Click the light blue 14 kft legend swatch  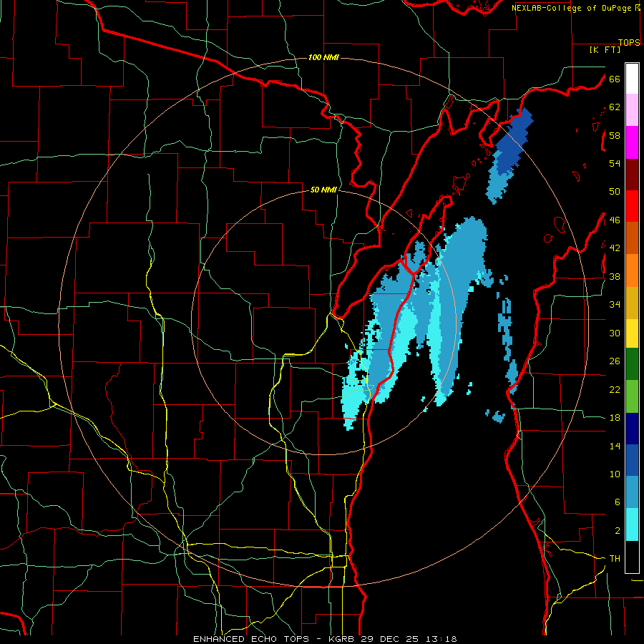632,492
